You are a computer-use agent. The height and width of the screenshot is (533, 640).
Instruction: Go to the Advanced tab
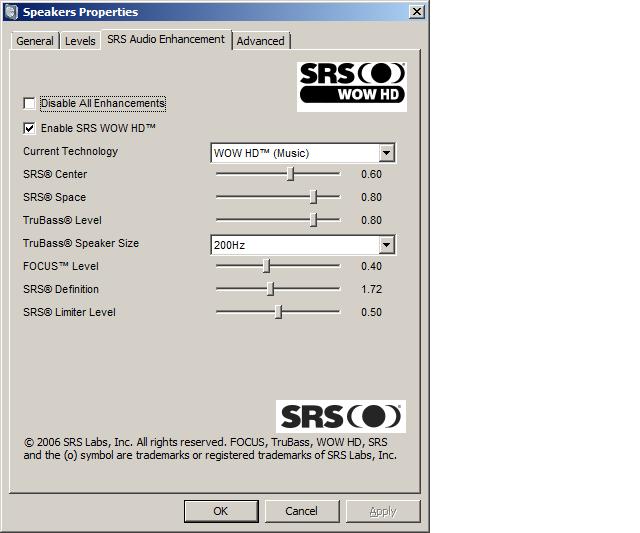click(260, 41)
